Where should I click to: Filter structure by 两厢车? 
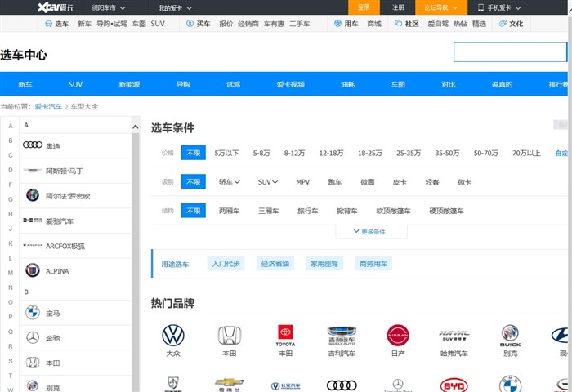click(229, 211)
